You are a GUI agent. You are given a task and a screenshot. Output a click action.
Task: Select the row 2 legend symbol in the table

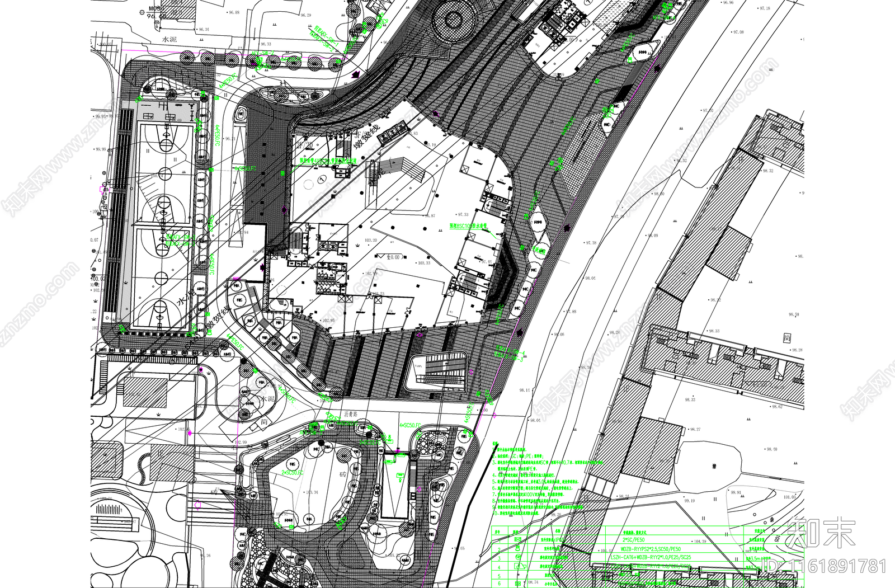[x=517, y=548]
